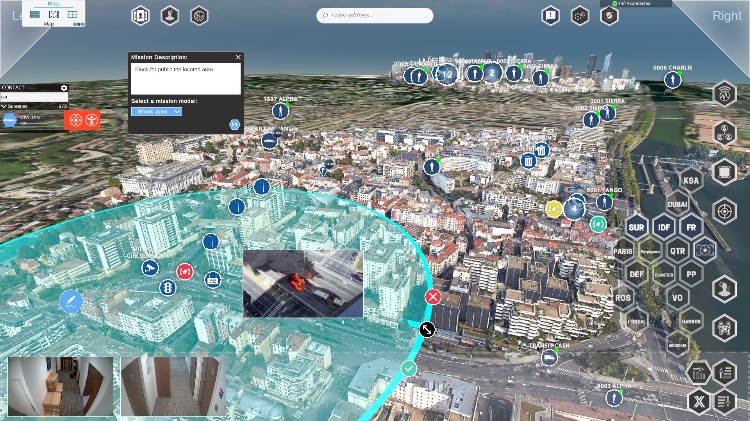
Task: Go to the KSA location hexagon
Action: [691, 180]
